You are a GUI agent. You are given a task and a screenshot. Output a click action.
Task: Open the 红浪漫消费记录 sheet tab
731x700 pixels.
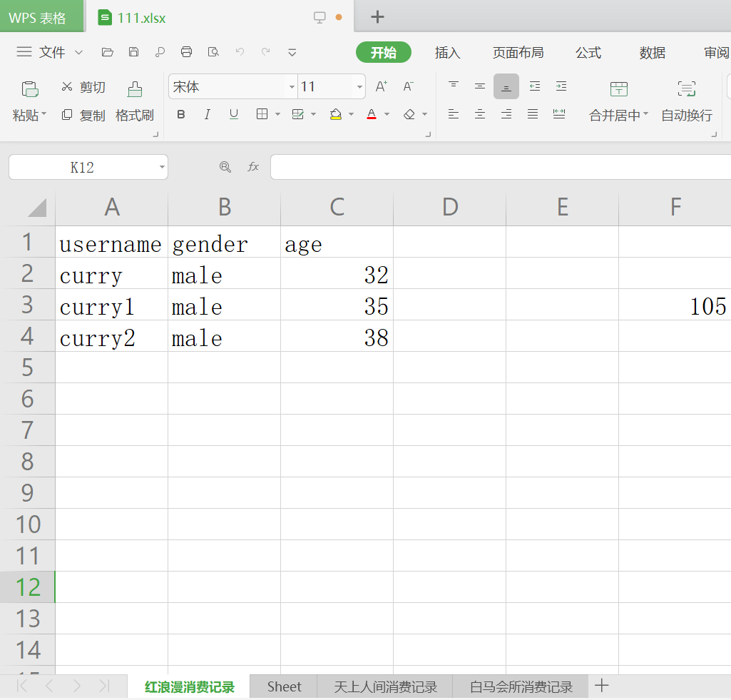tap(189, 686)
